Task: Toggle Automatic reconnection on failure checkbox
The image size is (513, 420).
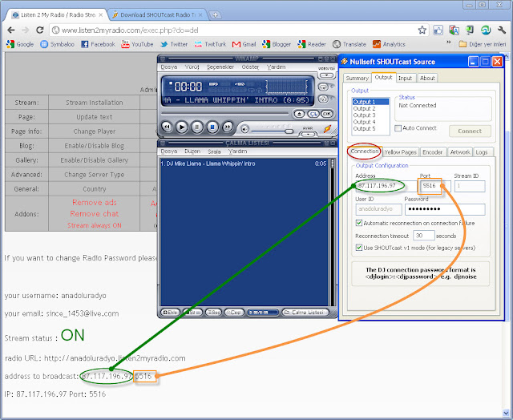Action: tap(358, 223)
